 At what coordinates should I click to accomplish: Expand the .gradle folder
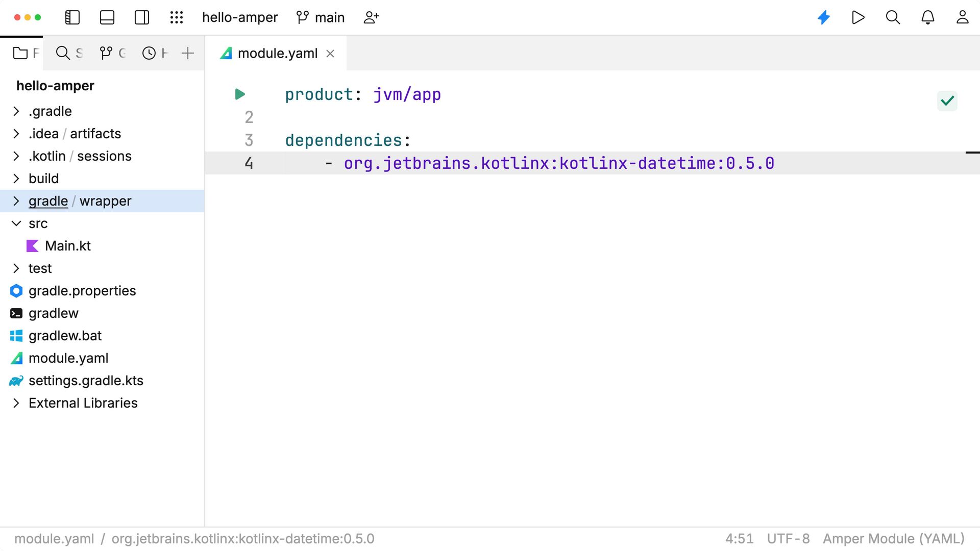16,111
